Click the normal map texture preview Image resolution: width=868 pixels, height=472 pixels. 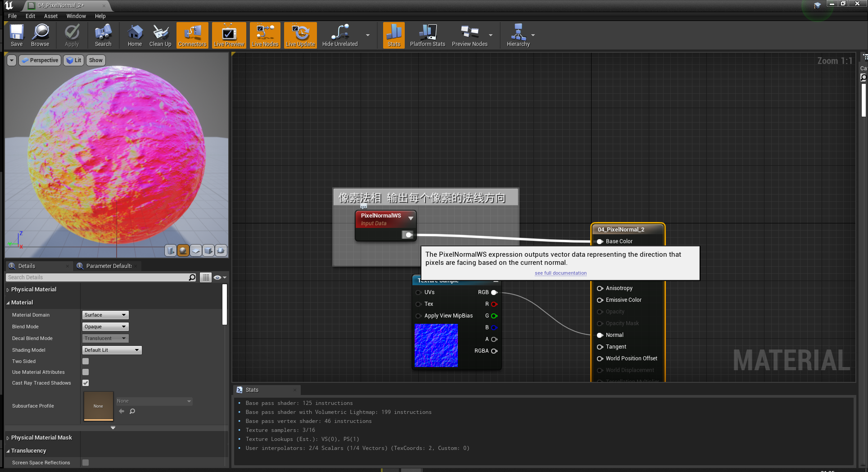[436, 345]
